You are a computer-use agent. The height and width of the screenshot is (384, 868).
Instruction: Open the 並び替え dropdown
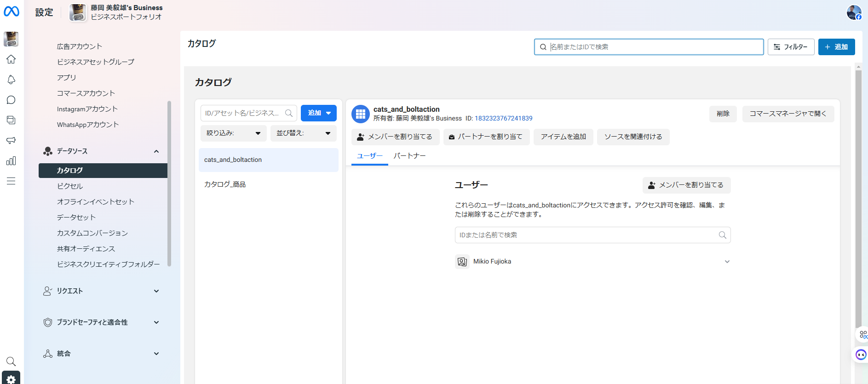click(304, 133)
